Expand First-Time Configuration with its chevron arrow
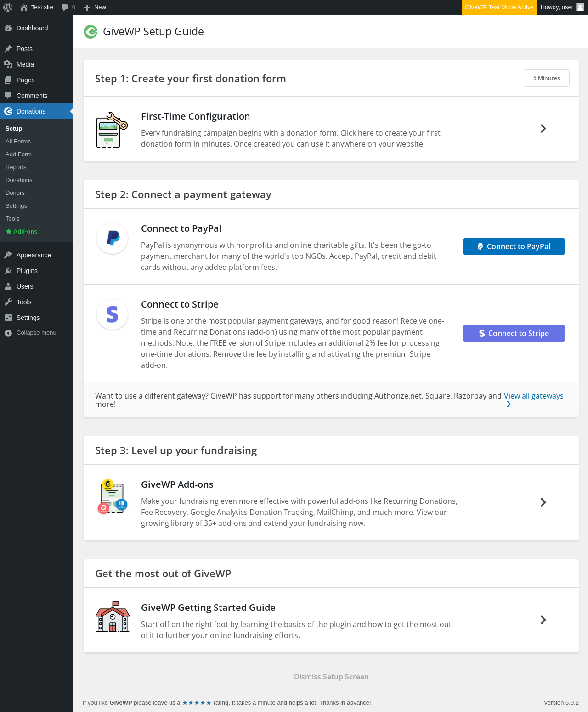The image size is (588, 712). click(x=543, y=129)
